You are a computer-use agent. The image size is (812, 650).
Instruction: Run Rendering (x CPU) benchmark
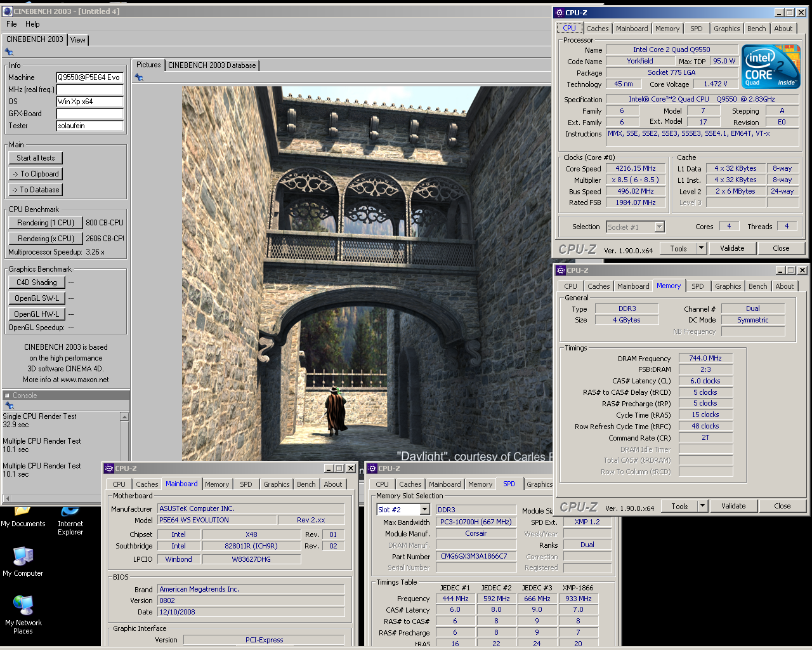[x=45, y=239]
